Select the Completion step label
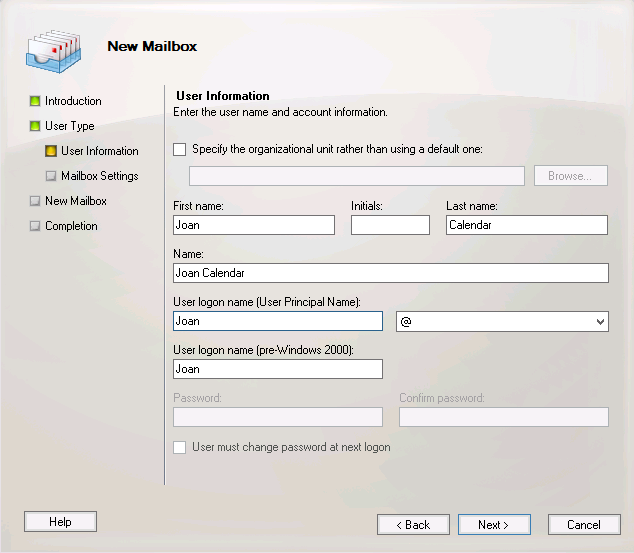 71,226
